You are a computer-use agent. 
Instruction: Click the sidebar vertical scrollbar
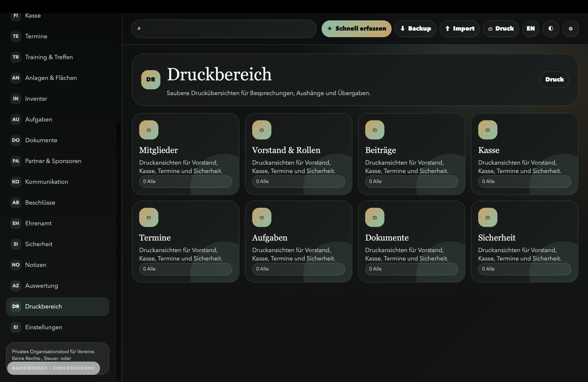119,251
